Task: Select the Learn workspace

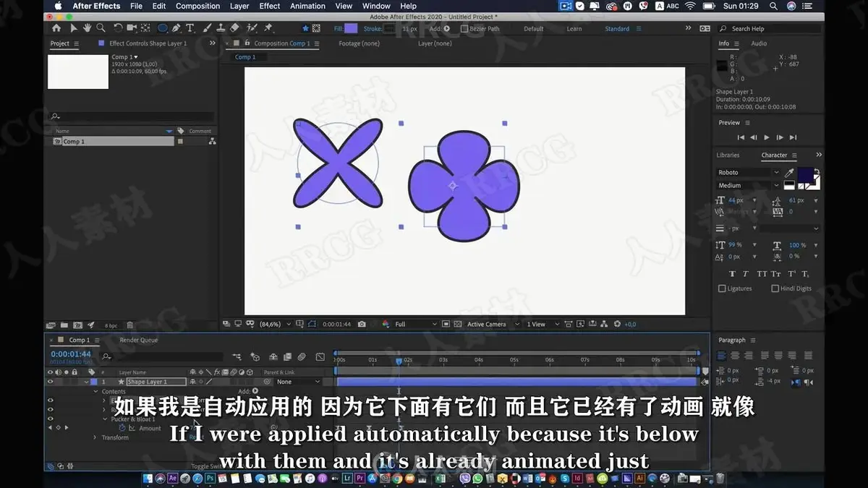Action: click(574, 29)
